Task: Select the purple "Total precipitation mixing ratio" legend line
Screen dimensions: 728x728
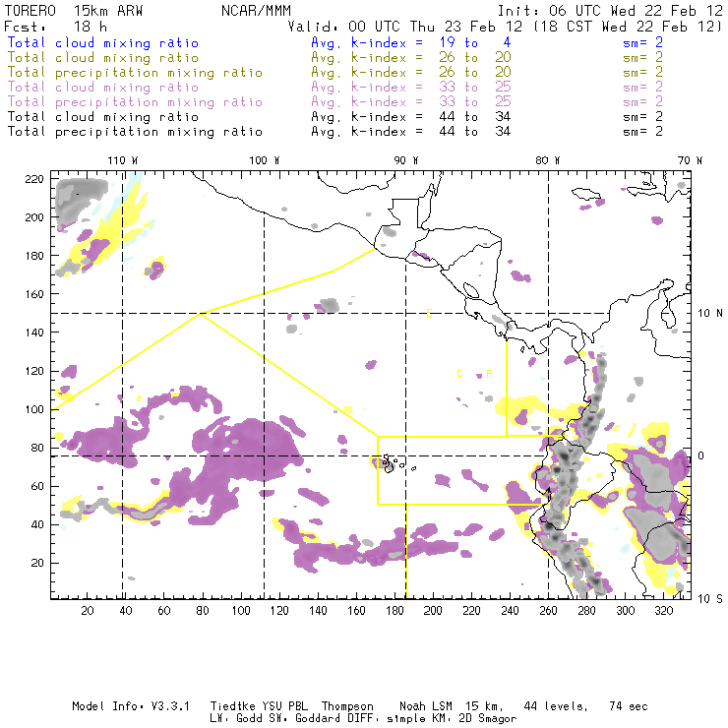Action: [x=135, y=102]
